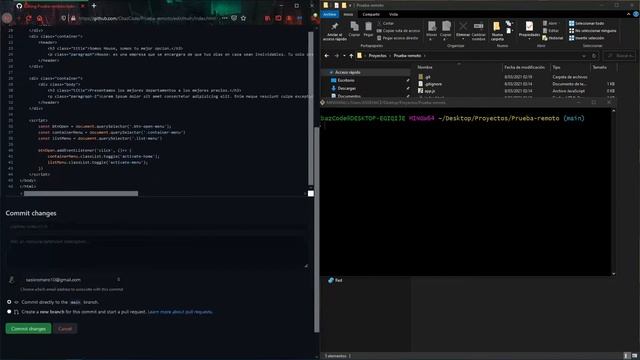
Task: Open 'Learn more about pull requests' link
Action: 180,312
